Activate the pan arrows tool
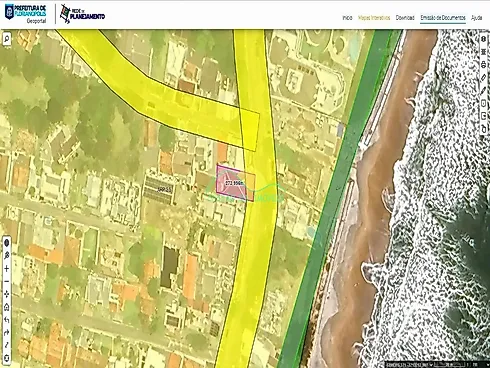The image size is (490, 368). click(x=6, y=294)
